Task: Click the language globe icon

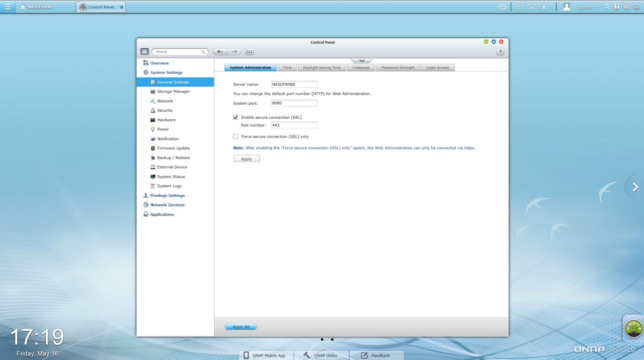Action: (x=626, y=7)
